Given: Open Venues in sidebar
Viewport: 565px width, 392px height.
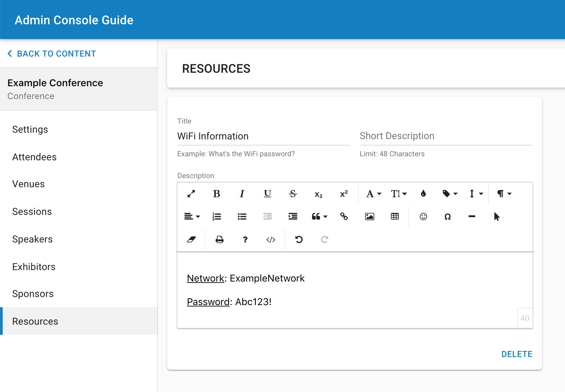Looking at the screenshot, I should [79, 184].
